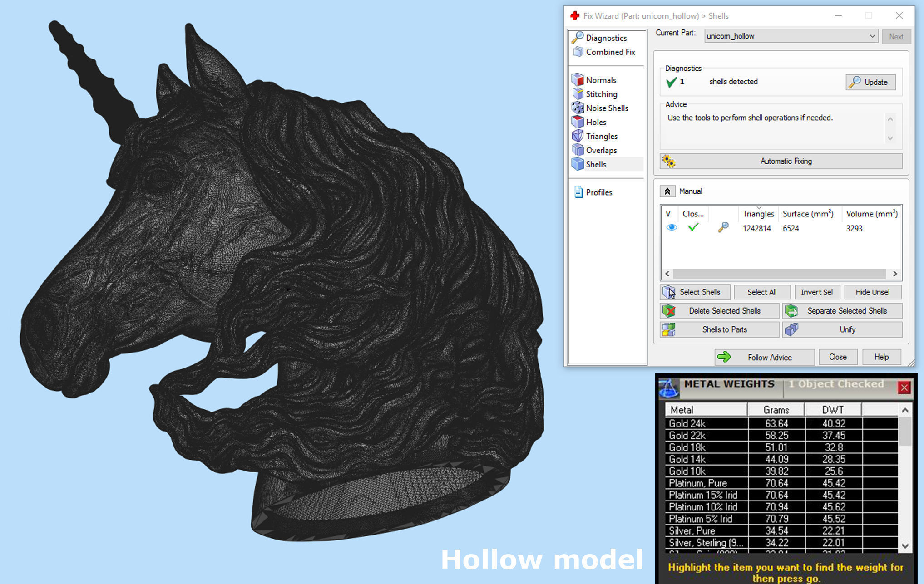Viewport: 924px width, 584px height.
Task: Select the Overlaps step
Action: [x=601, y=151]
